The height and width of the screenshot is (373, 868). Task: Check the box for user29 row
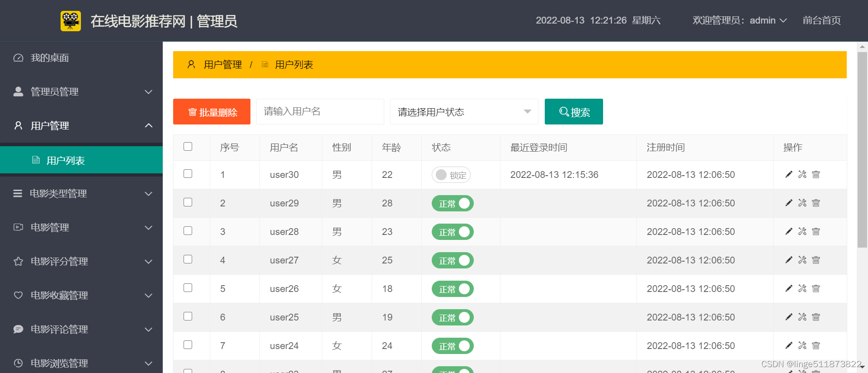[x=188, y=202]
